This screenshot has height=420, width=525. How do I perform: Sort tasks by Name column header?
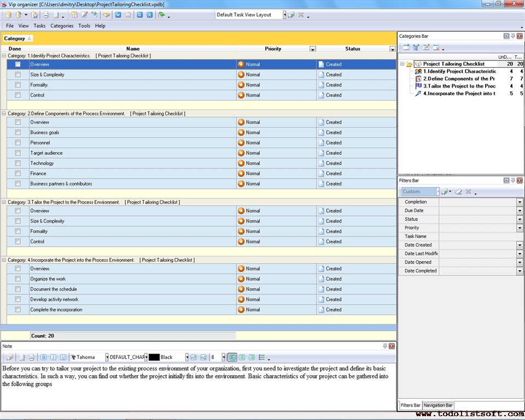(133, 49)
